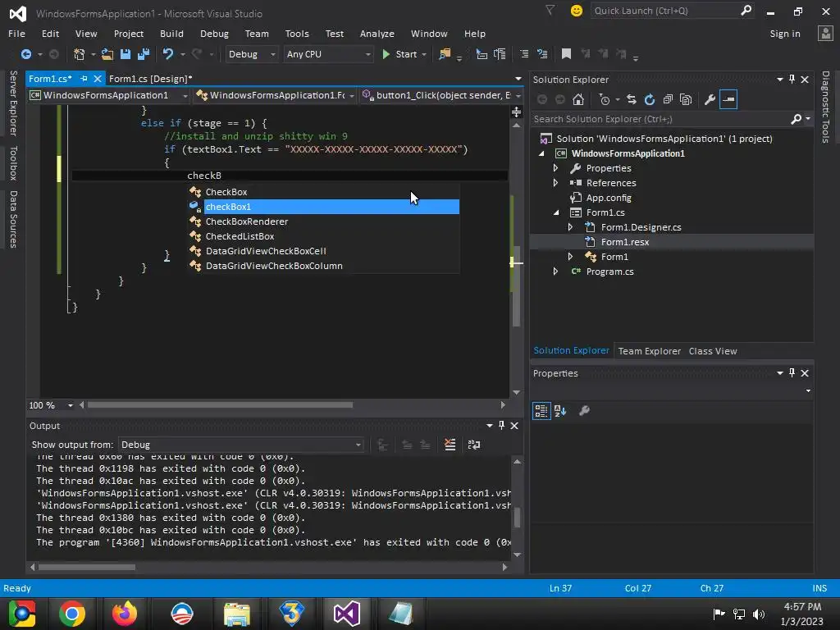Toggle Preview Selected Items in Solution Explorer
Screen dimensions: 840x630
coord(728,99)
